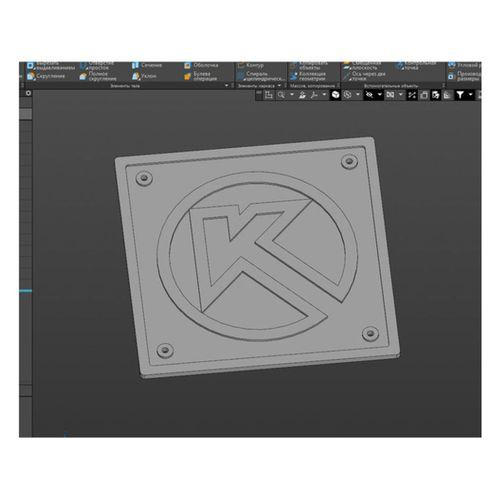Click the local coordinate system icon
The image size is (500, 500).
point(269,95)
